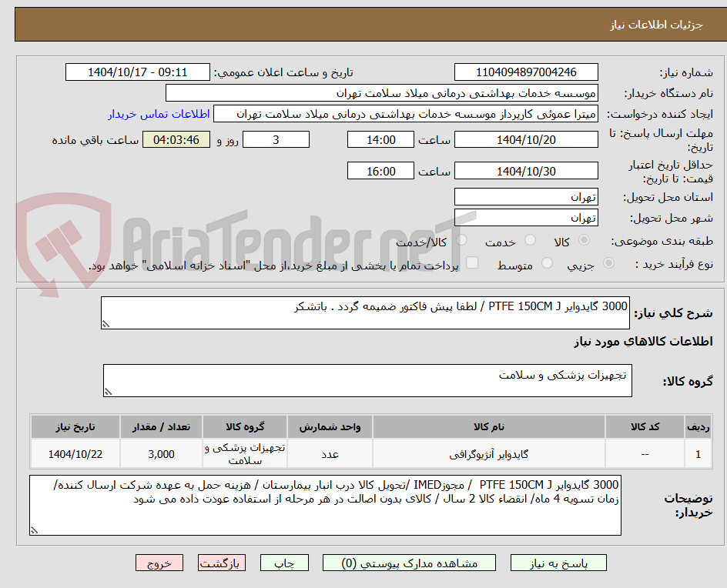727x588 pixels.
Task: Click the response deadline date 1404/10/20
Action: pos(526,139)
